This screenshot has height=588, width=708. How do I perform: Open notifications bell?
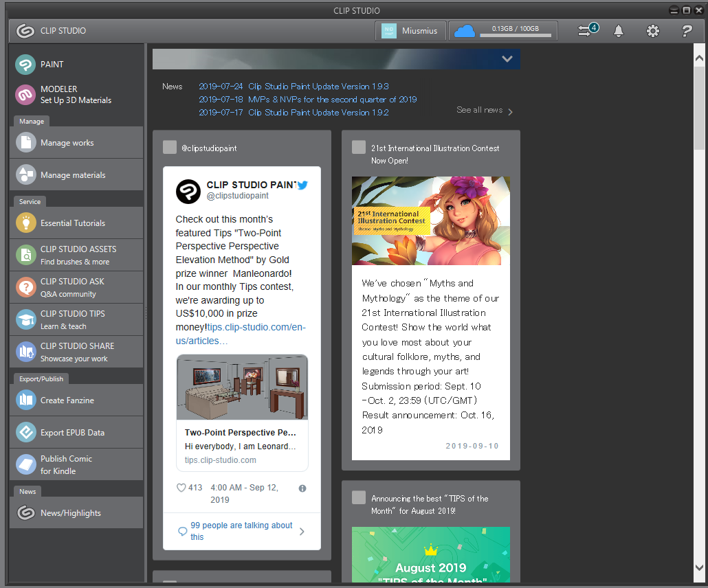click(619, 31)
